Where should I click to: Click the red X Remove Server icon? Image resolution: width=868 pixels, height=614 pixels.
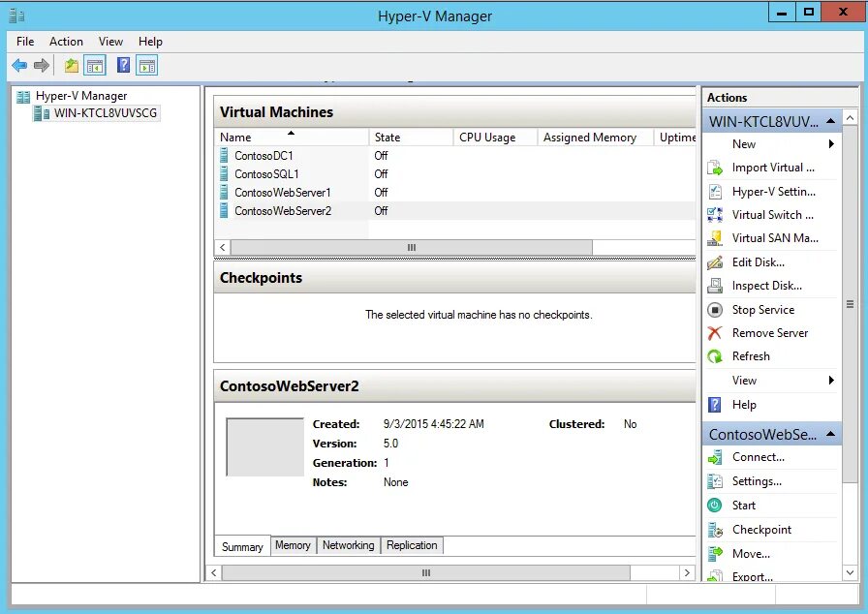715,333
